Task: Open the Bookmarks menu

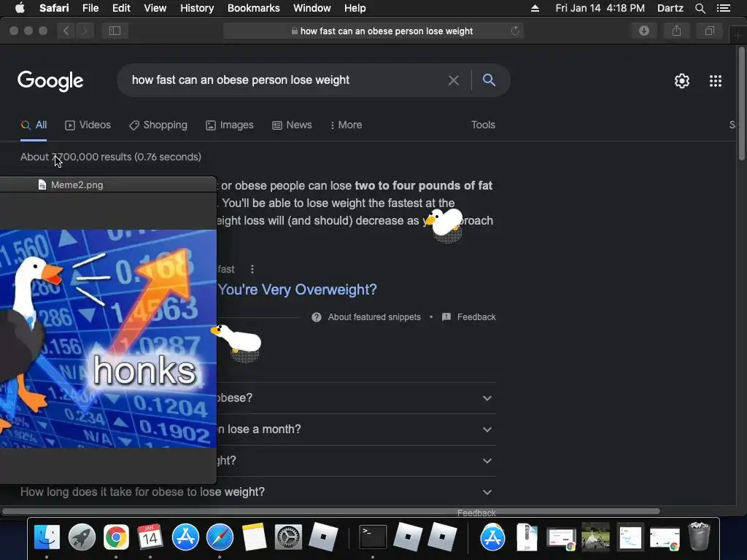Action: [253, 8]
